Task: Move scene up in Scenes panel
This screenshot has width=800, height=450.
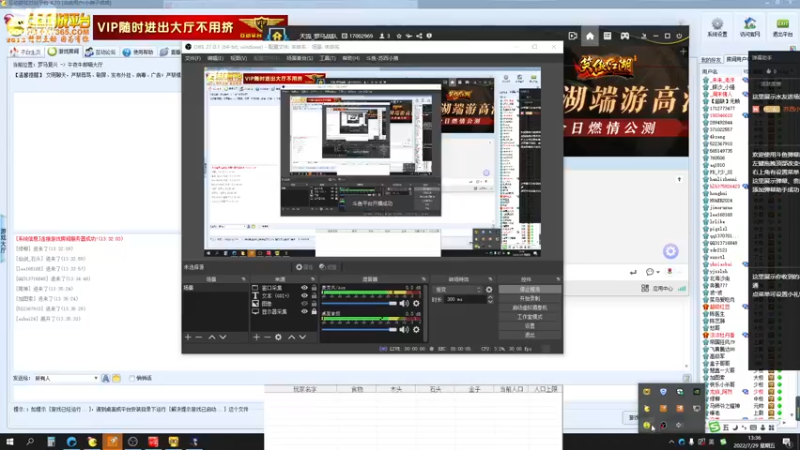Action: [212, 337]
